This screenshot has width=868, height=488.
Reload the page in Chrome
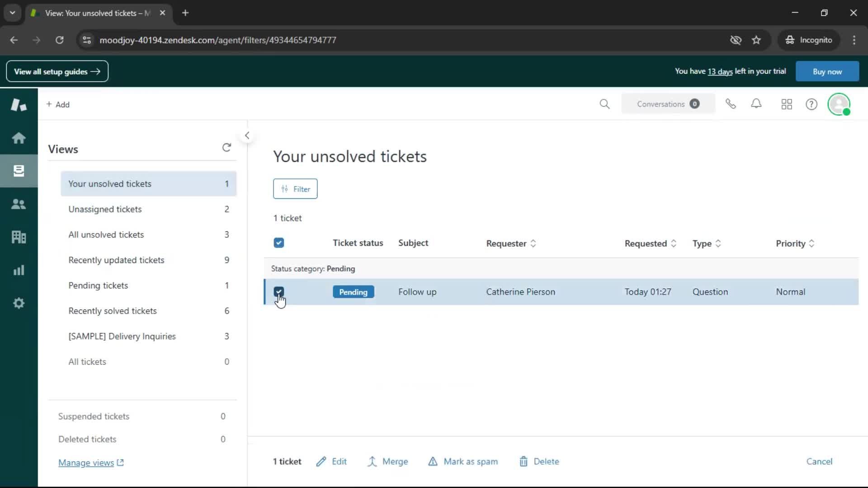coord(59,40)
